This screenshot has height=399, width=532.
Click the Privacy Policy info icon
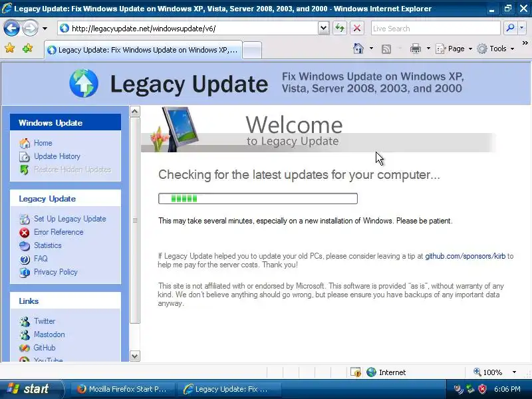tap(25, 273)
